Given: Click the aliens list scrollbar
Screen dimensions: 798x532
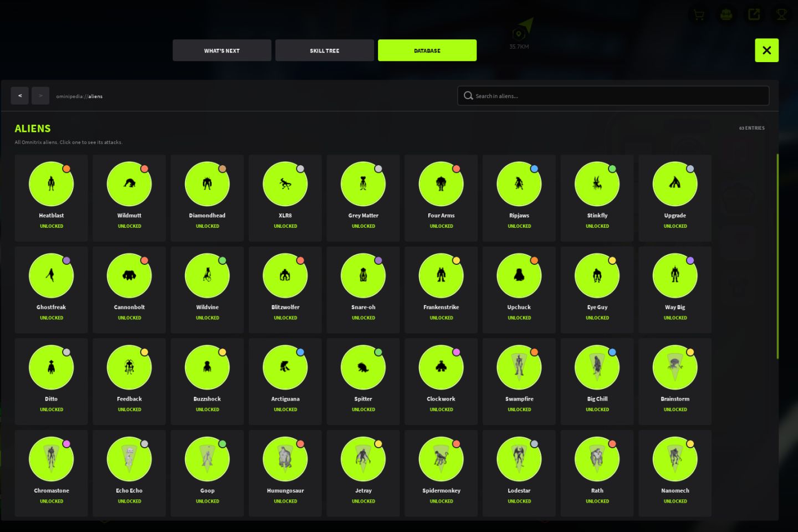Looking at the screenshot, I should 777,257.
